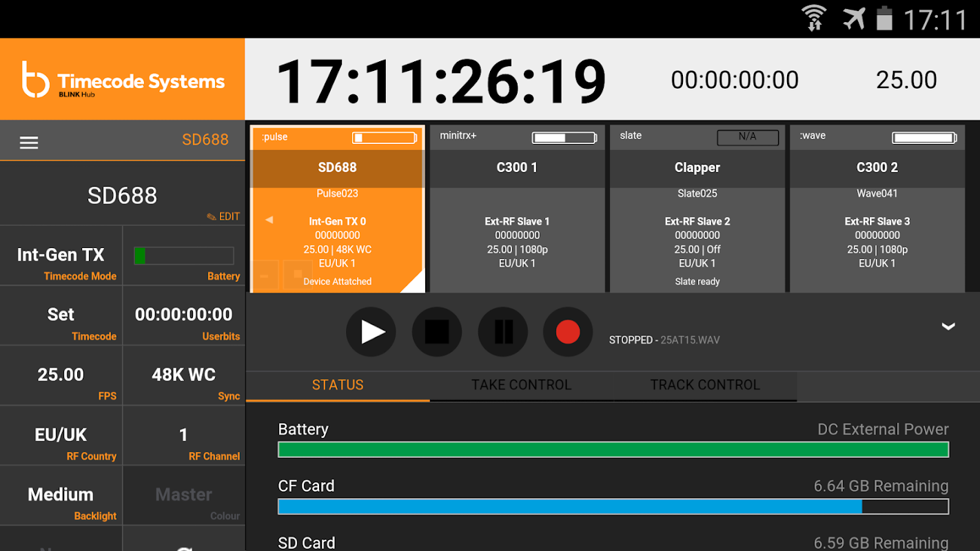Screen dimensions: 980x551
Task: Open the TRACK CONTROL tab
Action: (705, 386)
